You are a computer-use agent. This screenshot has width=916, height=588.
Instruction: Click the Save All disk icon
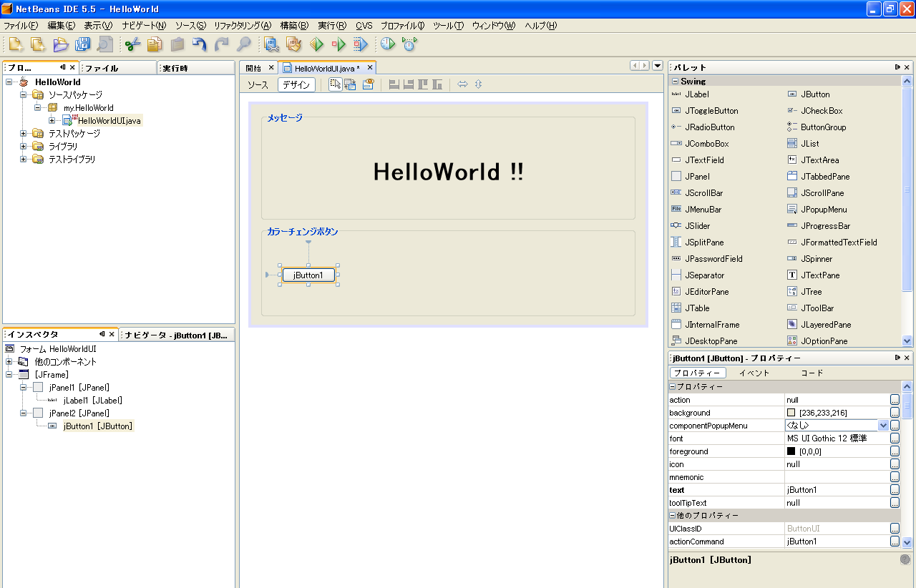(x=82, y=44)
